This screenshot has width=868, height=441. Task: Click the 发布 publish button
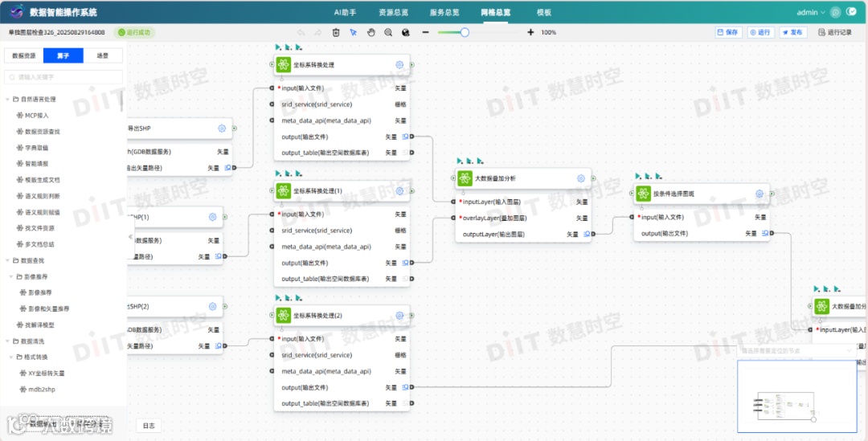pyautogui.click(x=792, y=33)
